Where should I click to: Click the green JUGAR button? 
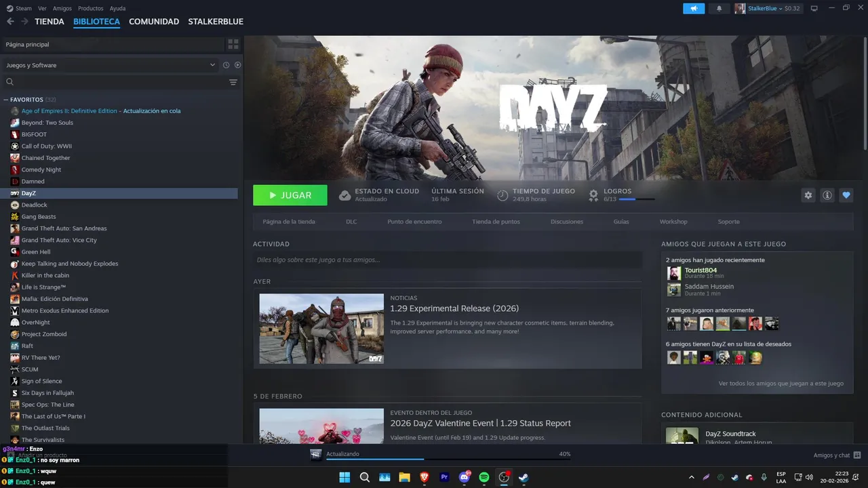[290, 195]
